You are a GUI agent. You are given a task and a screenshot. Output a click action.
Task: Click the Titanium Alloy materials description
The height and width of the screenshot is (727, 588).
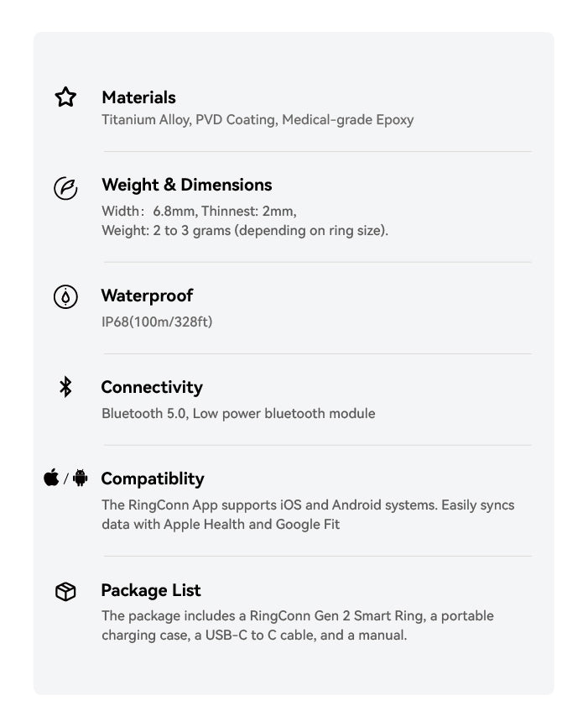pos(258,119)
